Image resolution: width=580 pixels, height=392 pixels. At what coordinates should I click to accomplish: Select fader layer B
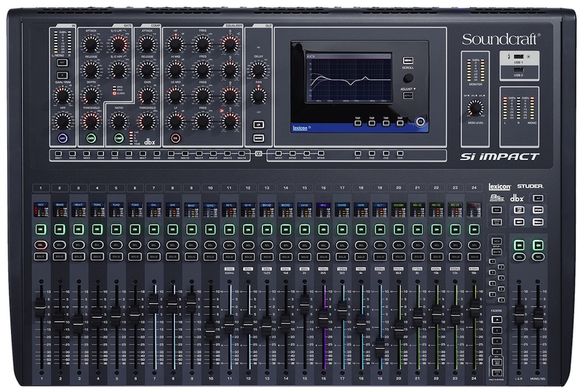click(x=497, y=330)
